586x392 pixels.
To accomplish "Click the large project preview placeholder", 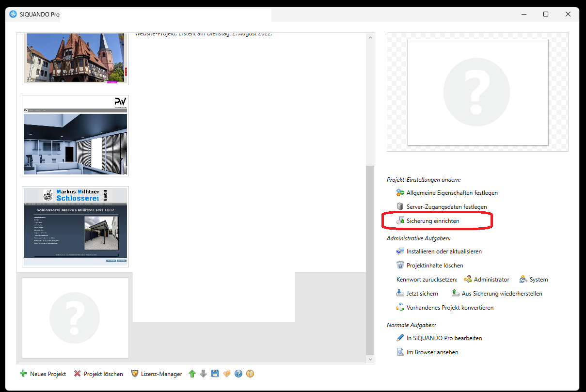I will [477, 92].
